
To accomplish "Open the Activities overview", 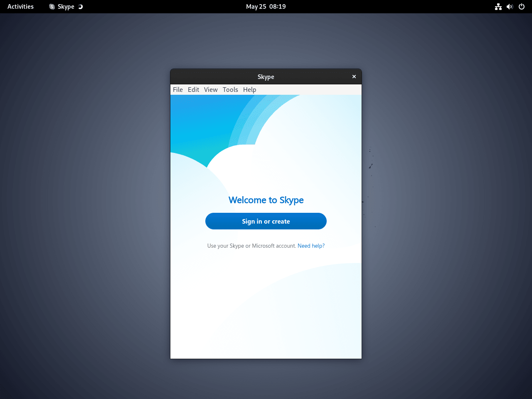I will click(20, 7).
